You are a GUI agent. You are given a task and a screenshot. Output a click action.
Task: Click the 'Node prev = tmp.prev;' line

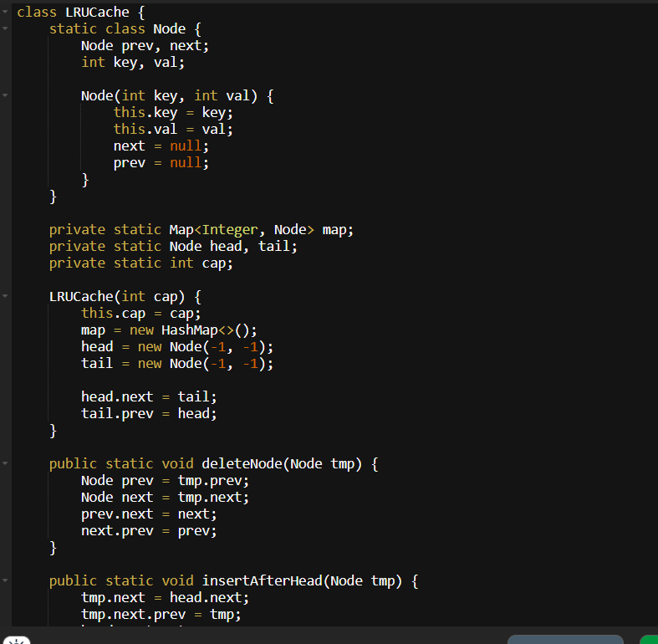pos(165,481)
